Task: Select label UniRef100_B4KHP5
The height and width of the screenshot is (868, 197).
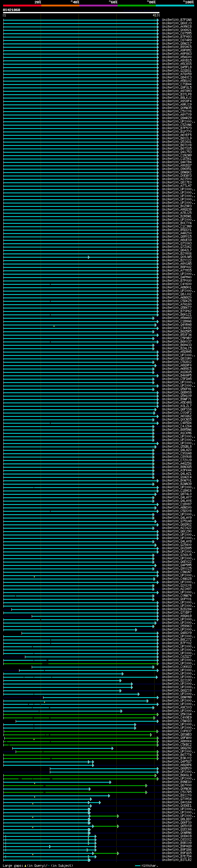Action: (x=177, y=375)
